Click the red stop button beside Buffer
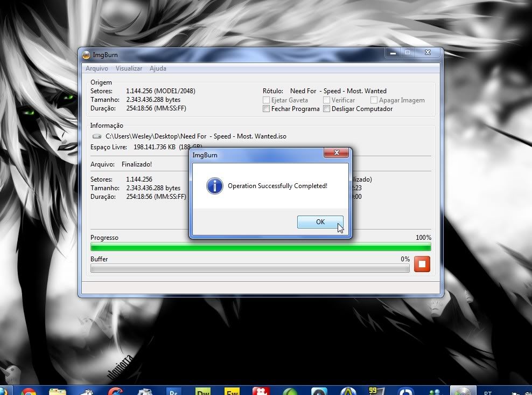Screen dimensions: 532x395 (422, 264)
